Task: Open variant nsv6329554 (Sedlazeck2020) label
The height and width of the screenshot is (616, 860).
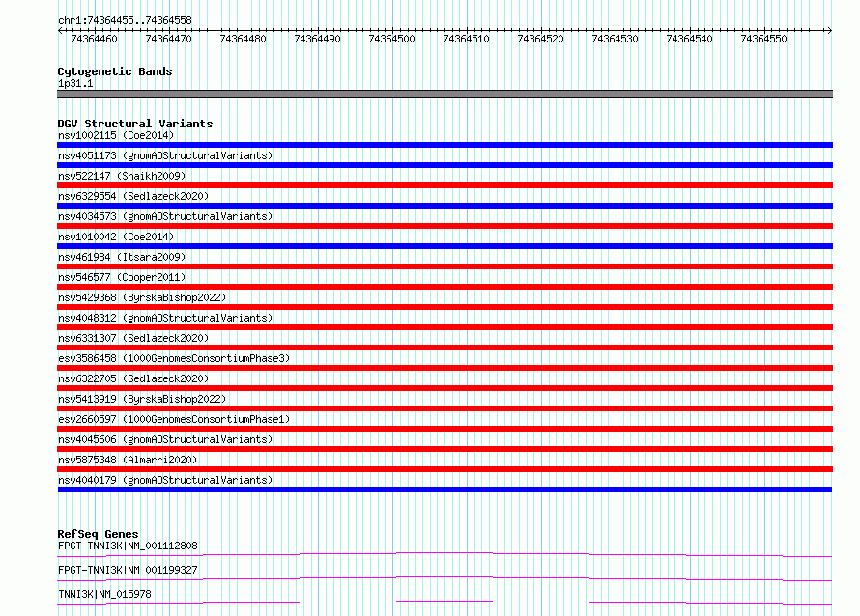Action: point(133,196)
